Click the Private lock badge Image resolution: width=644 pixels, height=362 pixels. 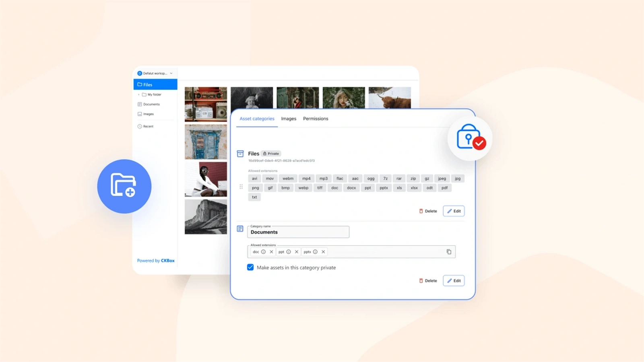(x=271, y=154)
